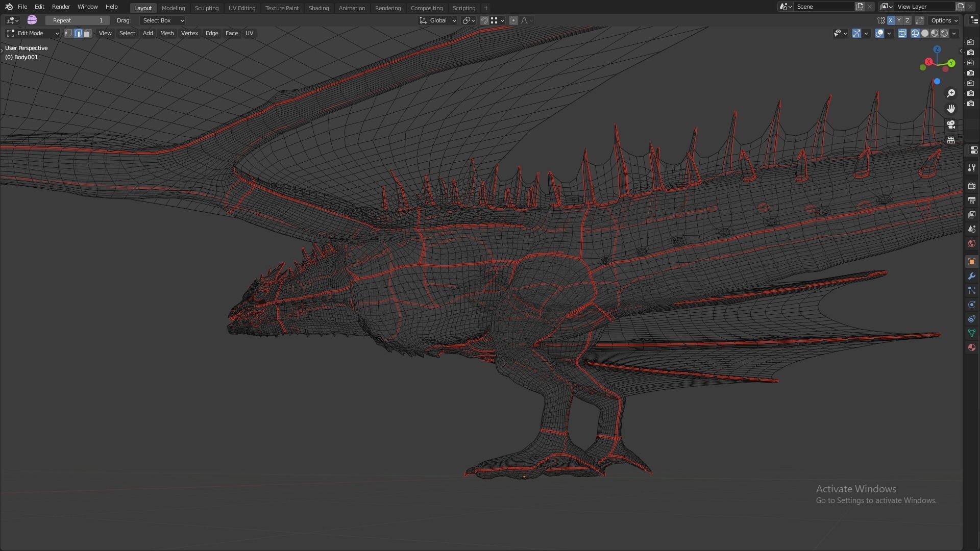
Task: Switch to wireframe viewport shading
Action: point(915,33)
